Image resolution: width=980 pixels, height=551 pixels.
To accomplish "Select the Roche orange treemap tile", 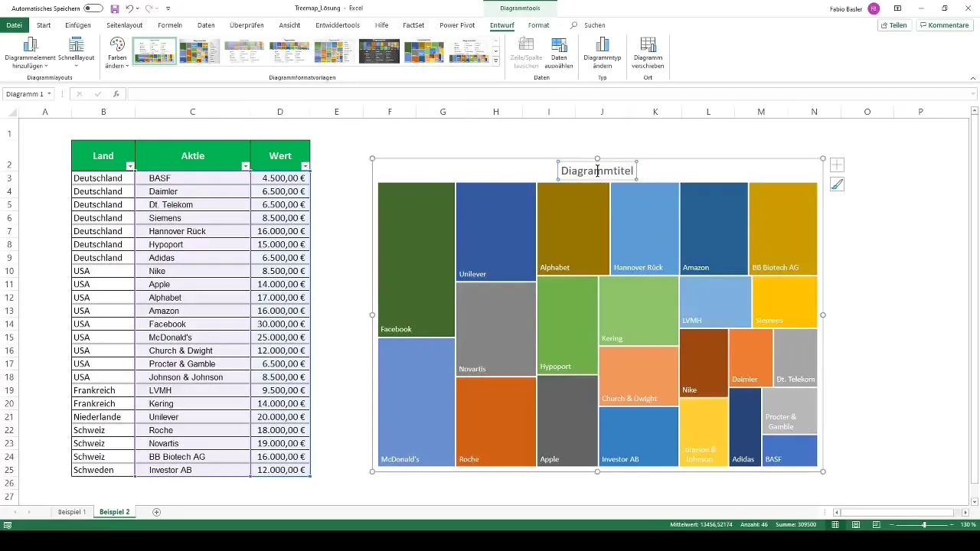I will (x=496, y=422).
